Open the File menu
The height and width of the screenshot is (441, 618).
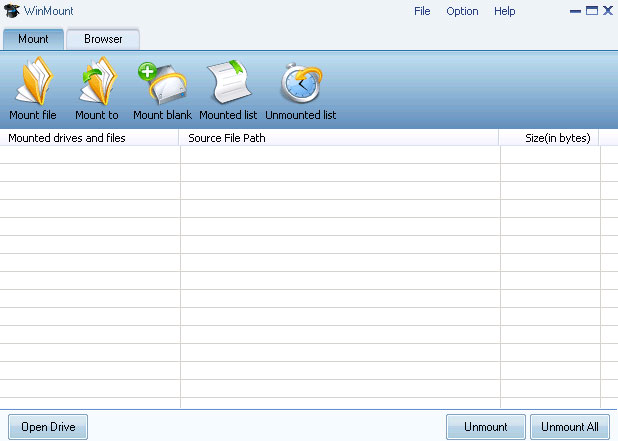tap(422, 11)
